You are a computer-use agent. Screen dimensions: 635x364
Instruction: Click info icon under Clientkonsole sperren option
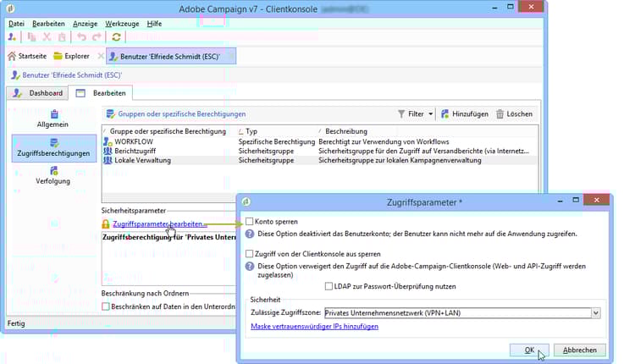[250, 266]
